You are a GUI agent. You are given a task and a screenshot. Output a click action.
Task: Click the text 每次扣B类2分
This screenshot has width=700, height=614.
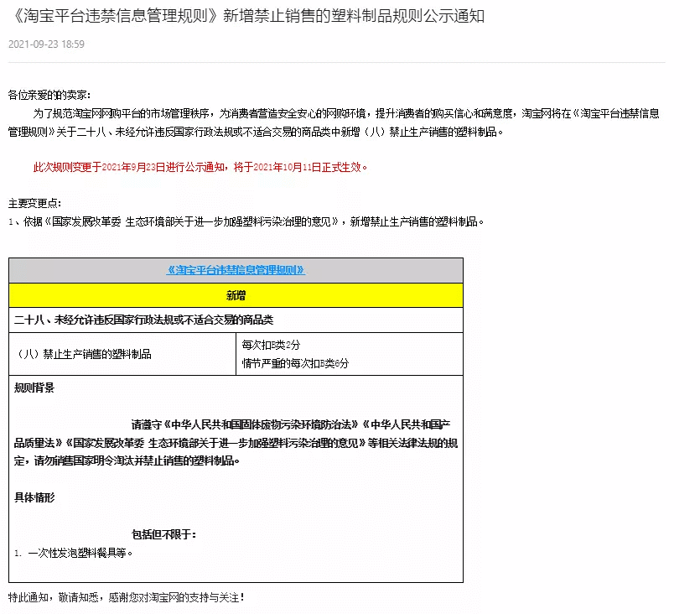[271, 345]
